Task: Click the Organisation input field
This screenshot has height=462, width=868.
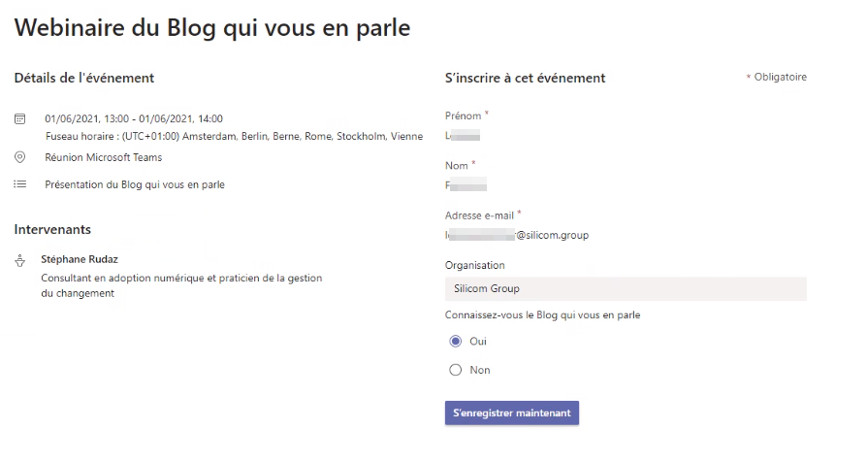Action: [x=626, y=288]
